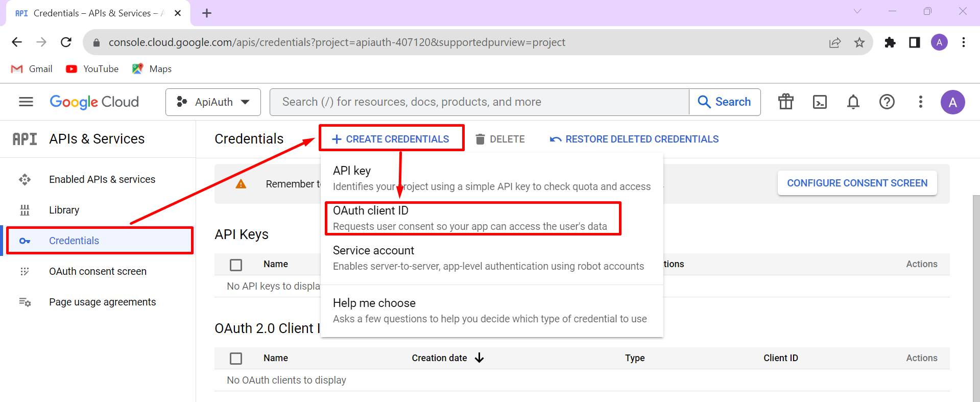Open the help question mark menu
The image size is (980, 402).
(887, 102)
